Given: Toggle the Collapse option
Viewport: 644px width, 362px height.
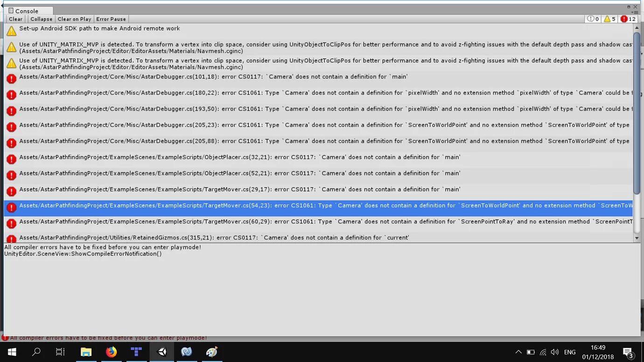Looking at the screenshot, I should (41, 19).
